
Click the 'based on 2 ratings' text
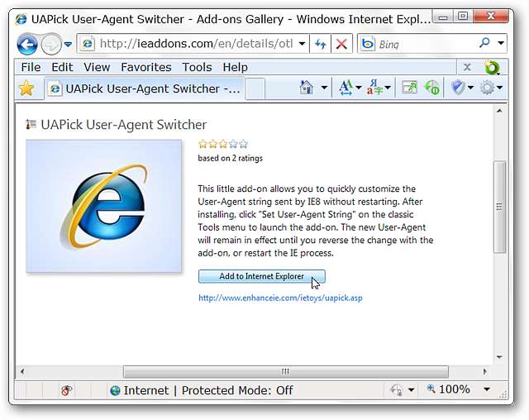point(230,158)
